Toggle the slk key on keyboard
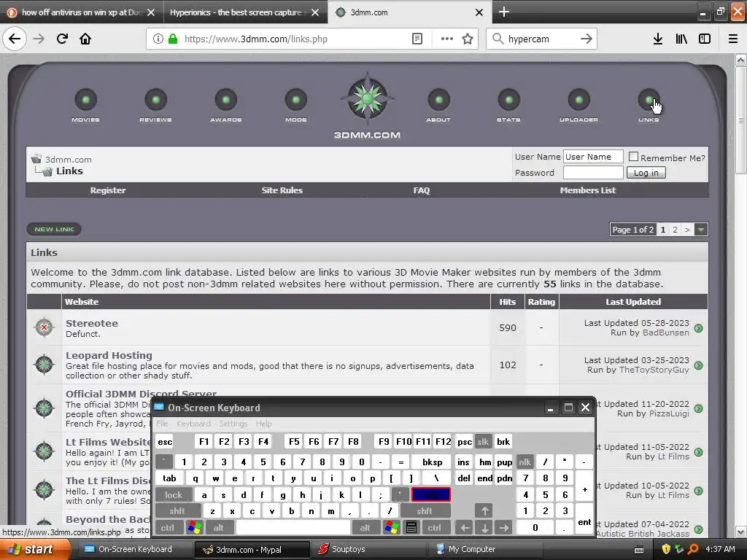This screenshot has height=560, width=747. (483, 441)
